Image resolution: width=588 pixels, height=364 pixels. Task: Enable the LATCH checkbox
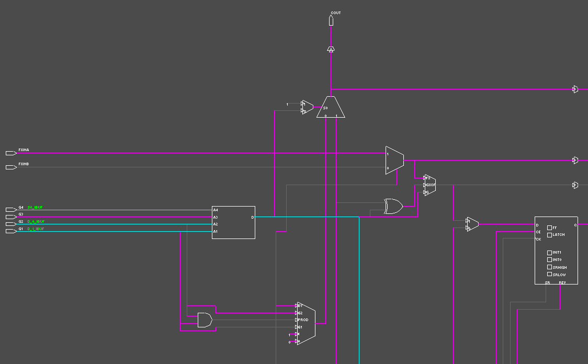point(549,235)
